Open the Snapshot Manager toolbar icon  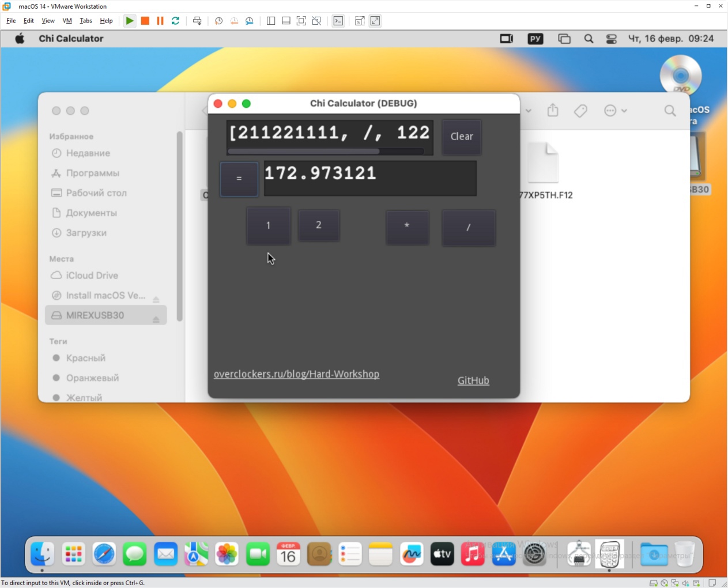click(x=250, y=21)
